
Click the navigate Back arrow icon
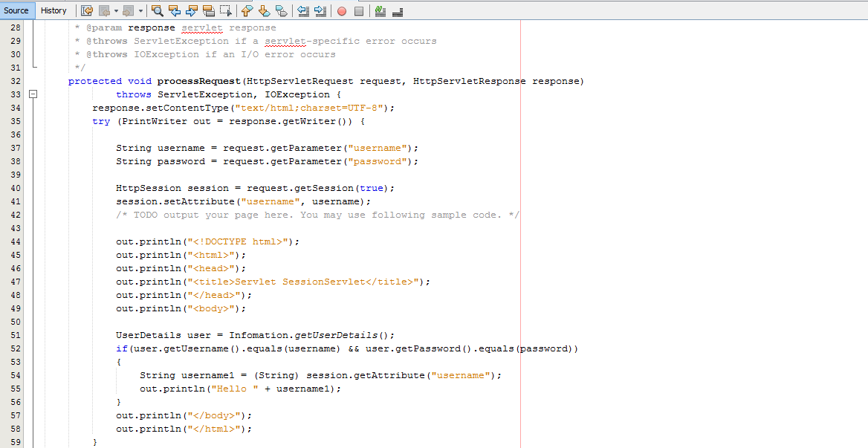[103, 10]
